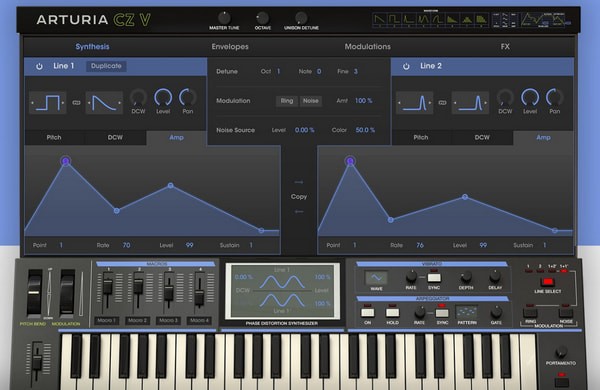
Task: Click the Noise Source Color value 50.0 %
Action: coord(365,130)
